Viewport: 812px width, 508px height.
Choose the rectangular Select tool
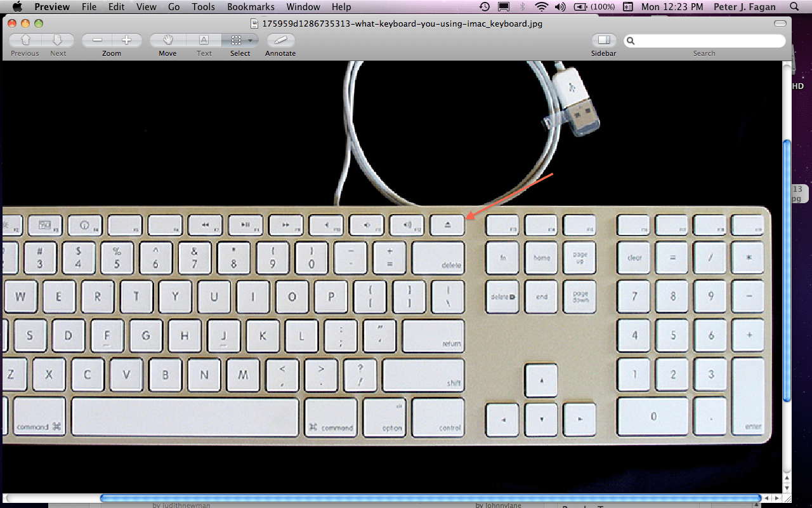[237, 40]
